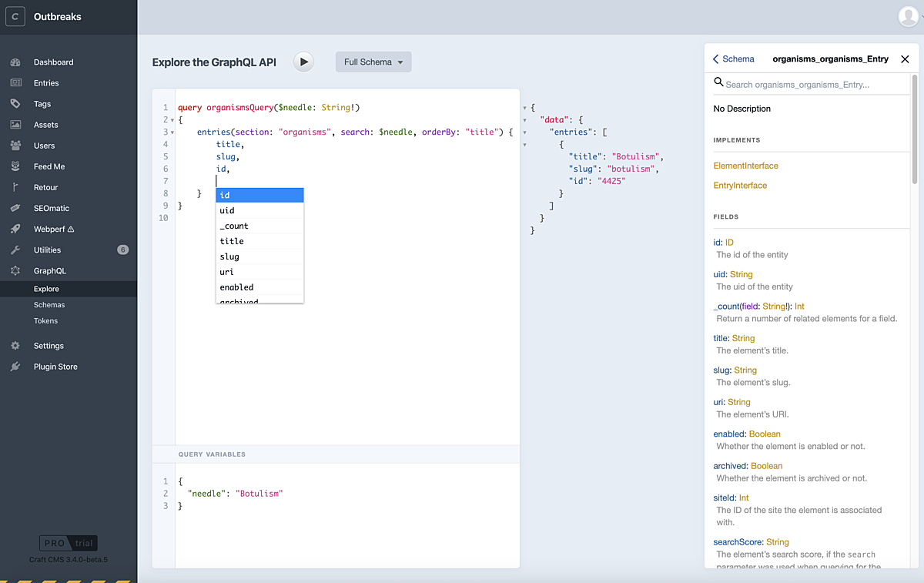Close the schema documentation panel

pos(905,59)
